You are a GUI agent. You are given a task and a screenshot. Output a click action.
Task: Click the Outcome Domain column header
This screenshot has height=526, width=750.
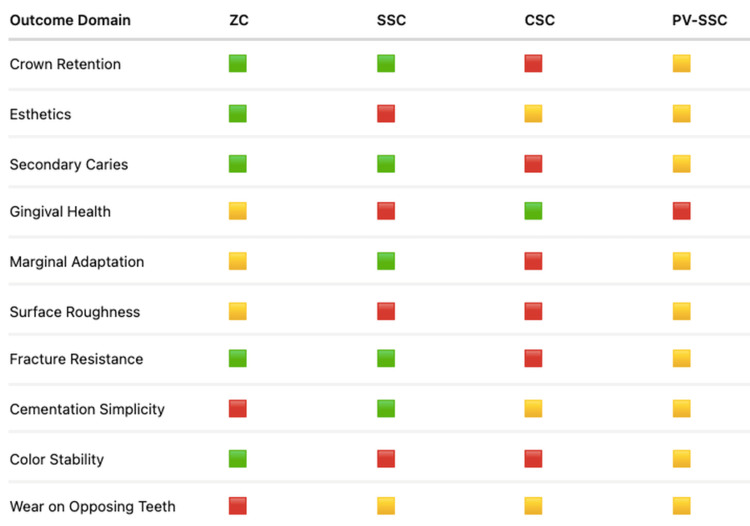[x=70, y=20]
